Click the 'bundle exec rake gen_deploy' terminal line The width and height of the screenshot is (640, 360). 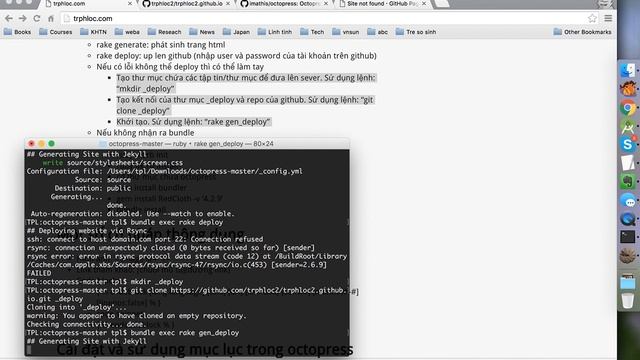click(133, 333)
